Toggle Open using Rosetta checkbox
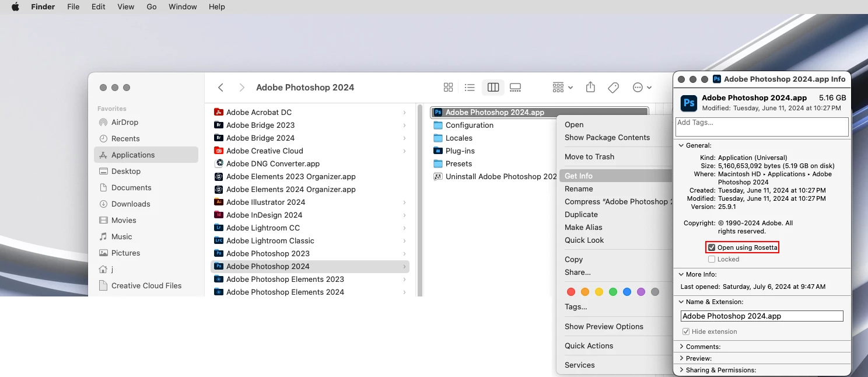This screenshot has width=868, height=377. click(712, 247)
